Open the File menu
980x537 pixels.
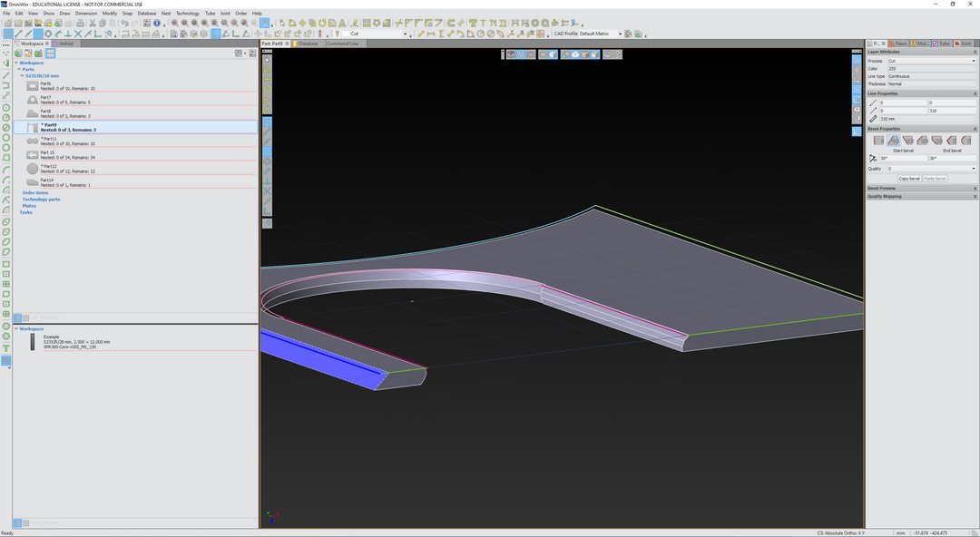(x=6, y=13)
